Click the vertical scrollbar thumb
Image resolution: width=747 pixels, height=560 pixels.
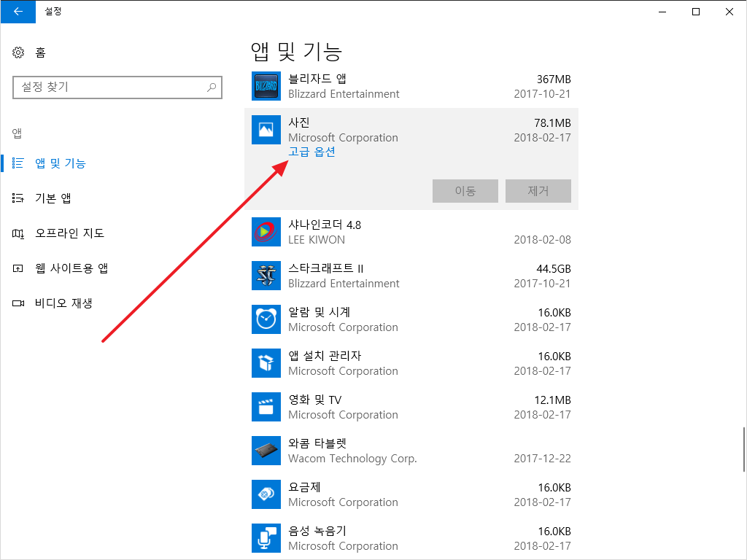(x=743, y=449)
